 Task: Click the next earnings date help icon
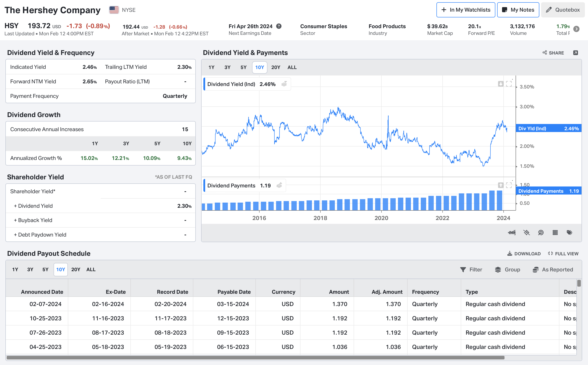click(279, 26)
